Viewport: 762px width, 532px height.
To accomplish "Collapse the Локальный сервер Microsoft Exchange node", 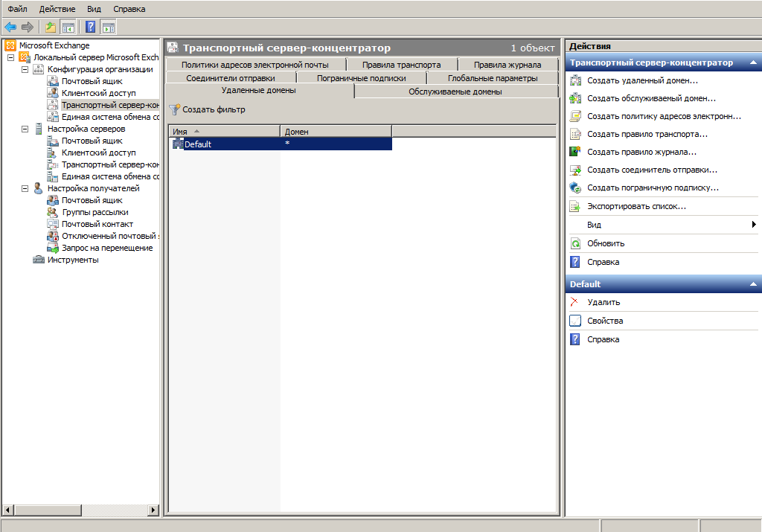I will point(10,57).
